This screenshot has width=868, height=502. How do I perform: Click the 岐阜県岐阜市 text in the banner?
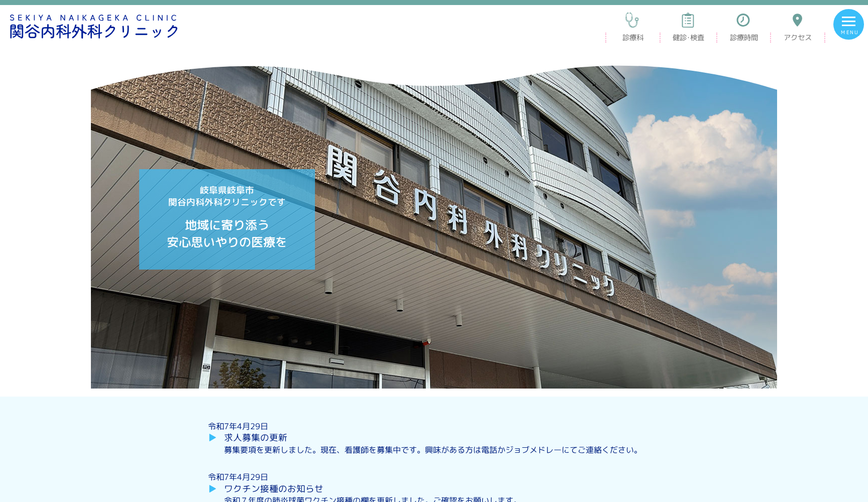[227, 190]
